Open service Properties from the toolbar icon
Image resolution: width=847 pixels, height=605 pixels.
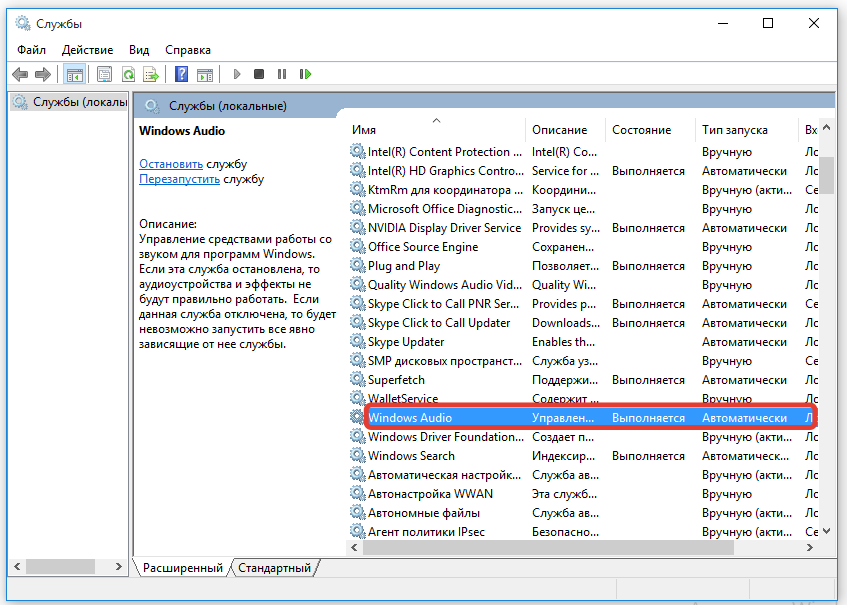click(104, 74)
